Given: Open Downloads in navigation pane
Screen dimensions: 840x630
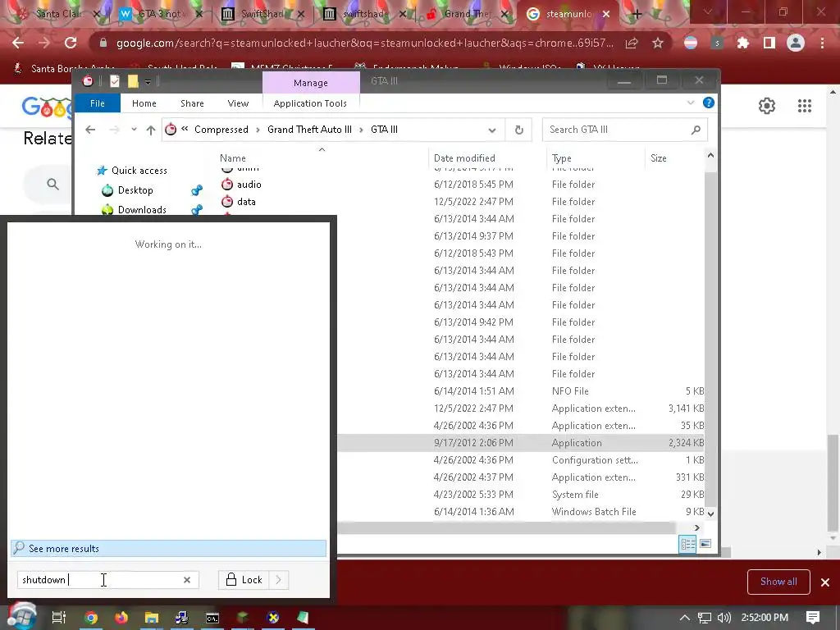Looking at the screenshot, I should (142, 209).
